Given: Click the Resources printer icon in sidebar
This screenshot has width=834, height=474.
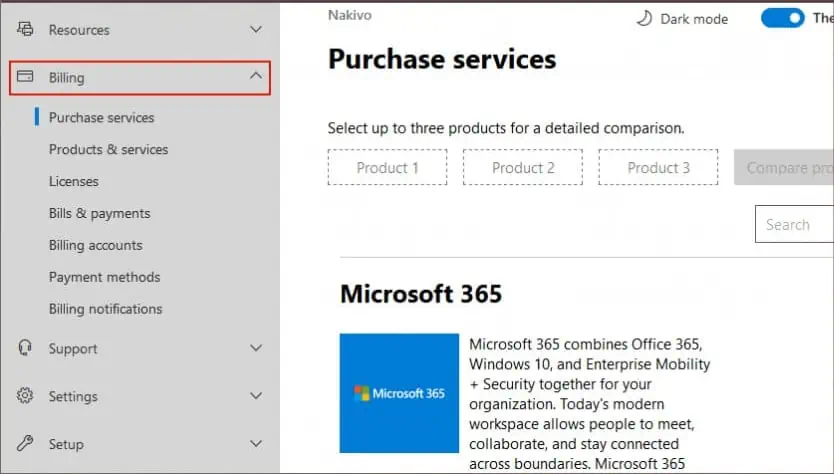Looking at the screenshot, I should pyautogui.click(x=25, y=29).
